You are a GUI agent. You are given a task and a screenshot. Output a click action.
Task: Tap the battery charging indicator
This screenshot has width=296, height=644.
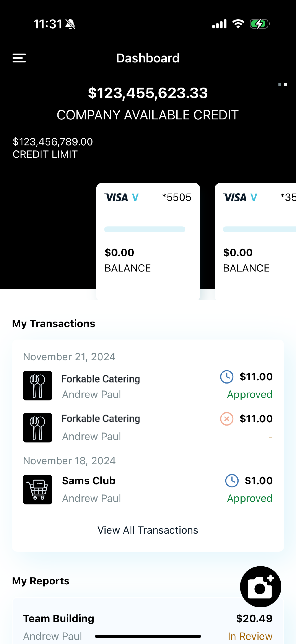(260, 24)
